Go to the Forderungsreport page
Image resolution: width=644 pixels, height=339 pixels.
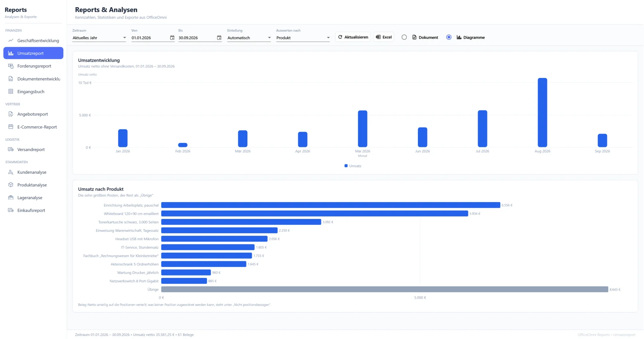point(33,66)
